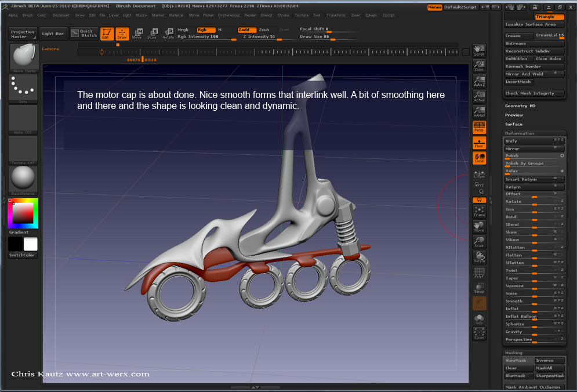Image resolution: width=577 pixels, height=392 pixels.
Task: Toggle Local transformations button
Action: (479, 158)
